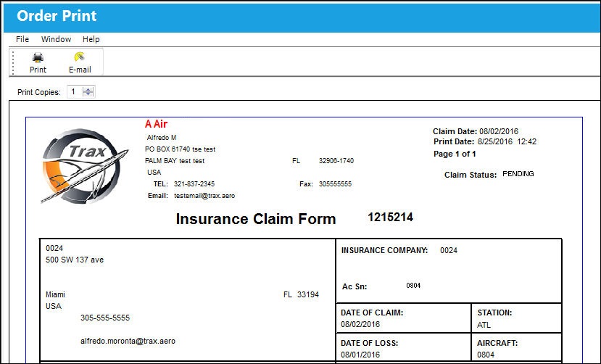Click the E-mail toolbar icon
Image resolution: width=601 pixels, height=364 pixels.
tap(79, 57)
